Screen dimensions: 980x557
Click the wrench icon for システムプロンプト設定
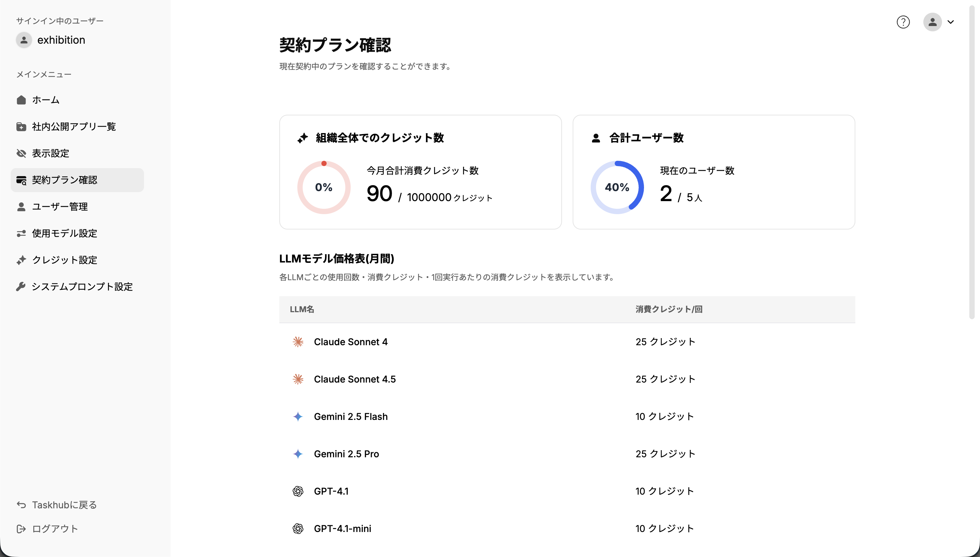click(21, 287)
